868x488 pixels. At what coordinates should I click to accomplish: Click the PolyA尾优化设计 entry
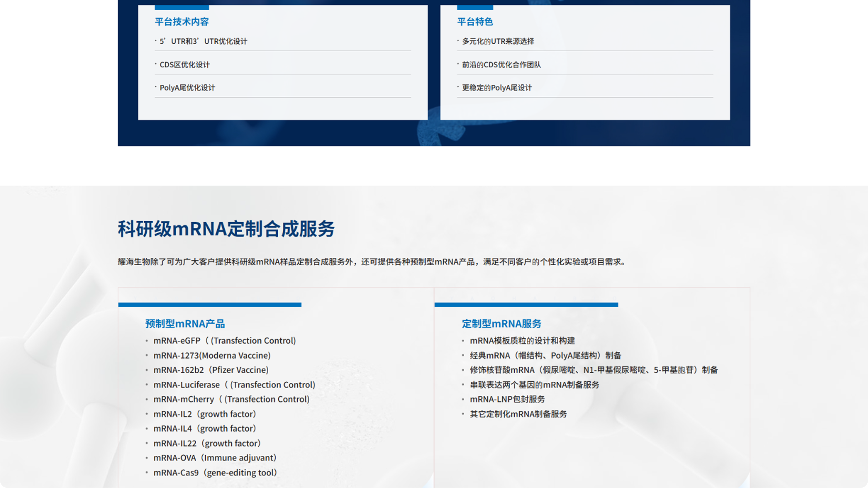click(x=187, y=88)
